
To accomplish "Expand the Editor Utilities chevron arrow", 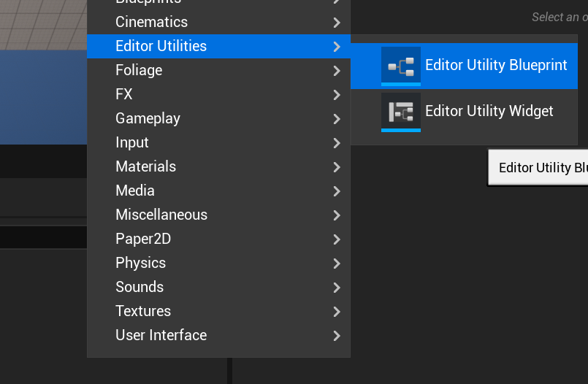I will [336, 47].
